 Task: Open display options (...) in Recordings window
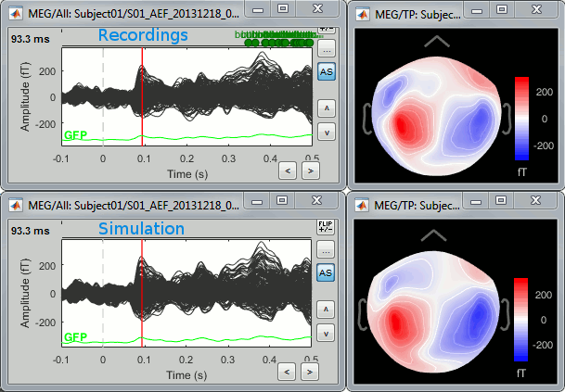pos(326,48)
